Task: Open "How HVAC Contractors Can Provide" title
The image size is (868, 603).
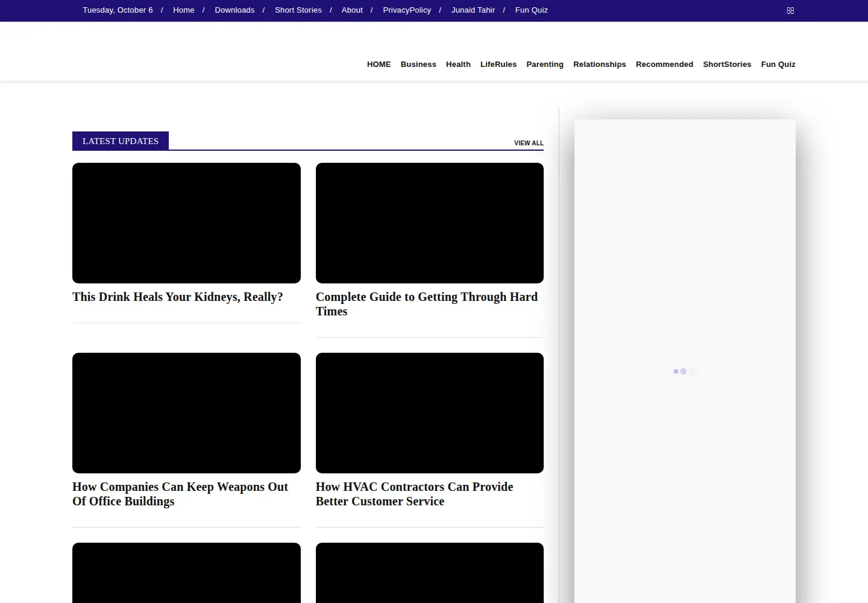Action: tap(415, 494)
